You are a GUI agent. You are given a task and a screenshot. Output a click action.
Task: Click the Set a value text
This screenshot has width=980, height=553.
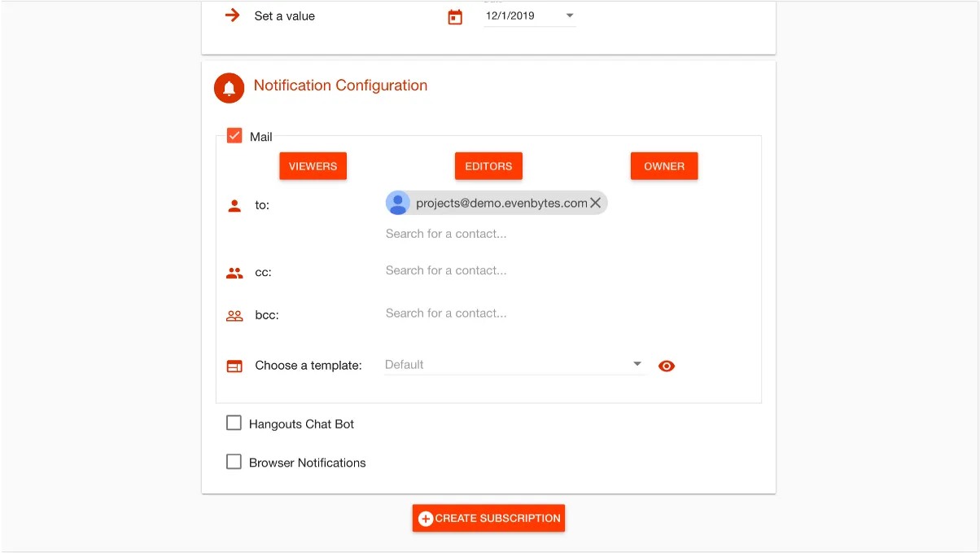[x=285, y=15]
